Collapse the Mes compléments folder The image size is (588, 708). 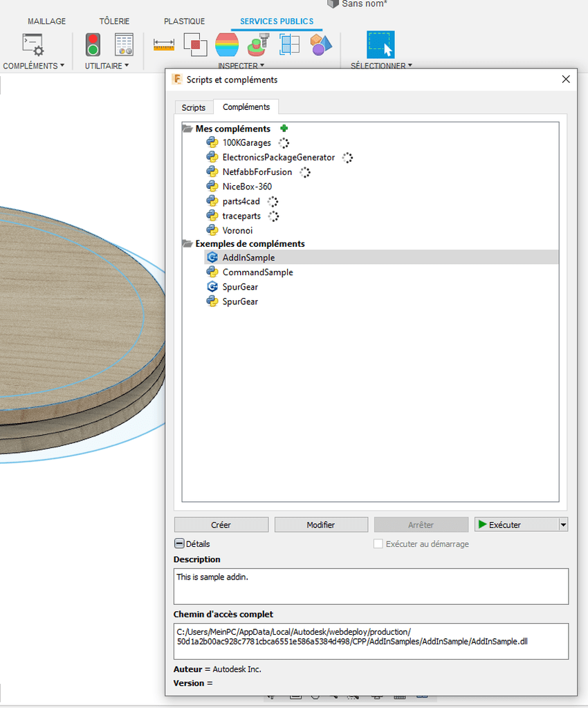pos(187,129)
